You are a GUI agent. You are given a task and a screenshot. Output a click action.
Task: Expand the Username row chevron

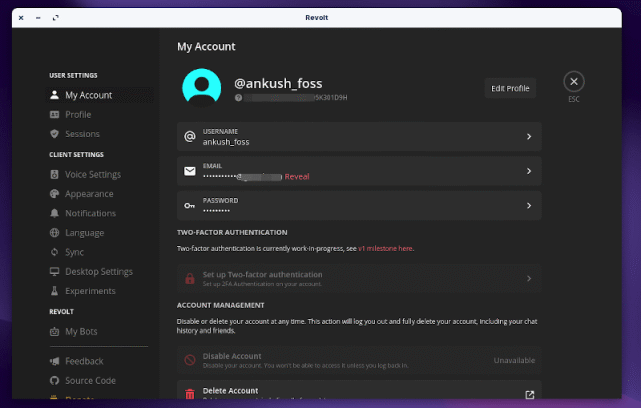pos(529,137)
